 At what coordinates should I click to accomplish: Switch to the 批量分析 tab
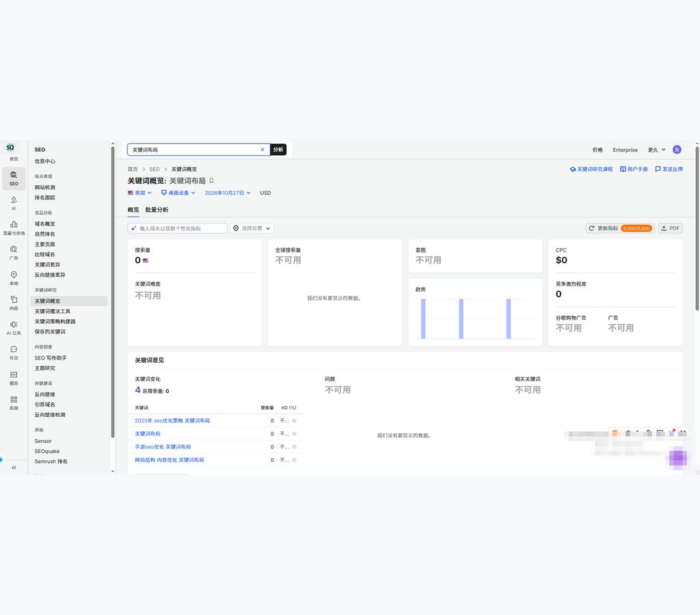[x=157, y=210]
